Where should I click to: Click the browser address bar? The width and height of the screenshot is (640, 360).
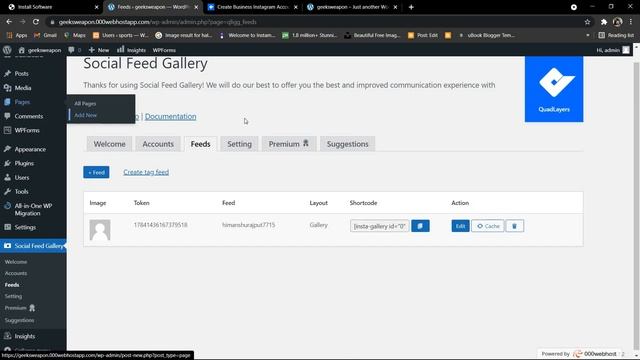(x=314, y=22)
